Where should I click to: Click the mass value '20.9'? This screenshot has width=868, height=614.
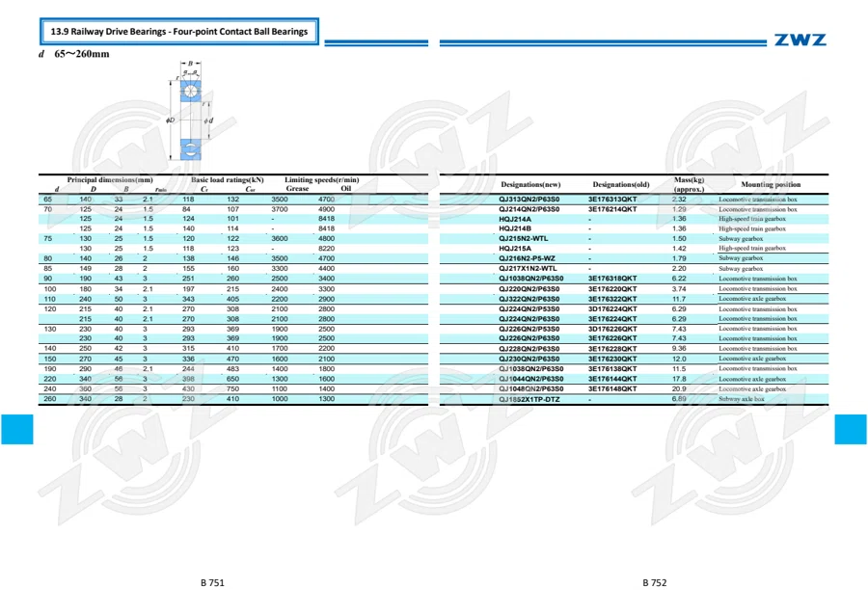[x=679, y=388]
